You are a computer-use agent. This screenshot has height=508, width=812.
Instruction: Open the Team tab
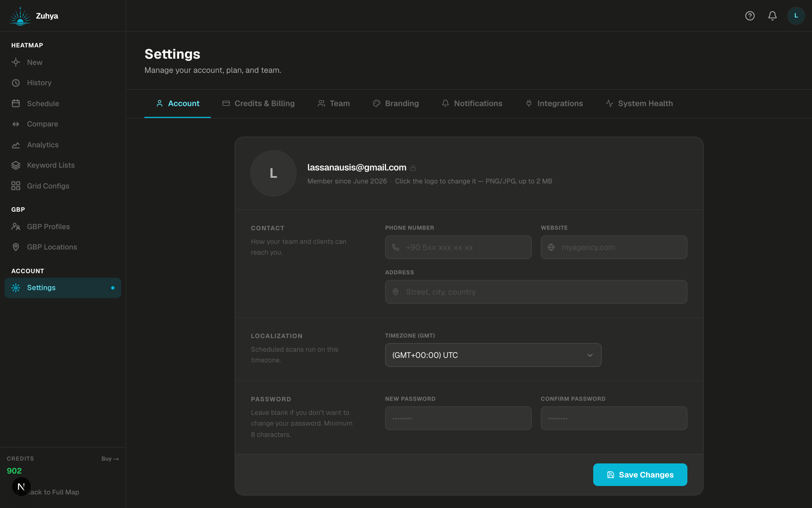tap(334, 104)
